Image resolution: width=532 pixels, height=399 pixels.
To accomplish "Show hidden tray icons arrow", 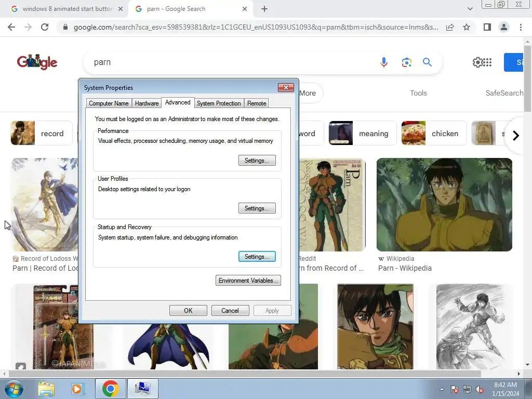I will (x=442, y=389).
